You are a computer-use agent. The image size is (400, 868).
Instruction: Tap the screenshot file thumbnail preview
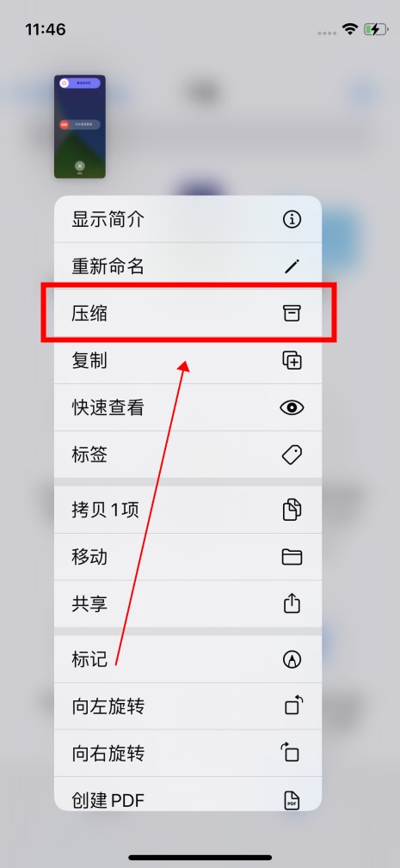(x=80, y=127)
